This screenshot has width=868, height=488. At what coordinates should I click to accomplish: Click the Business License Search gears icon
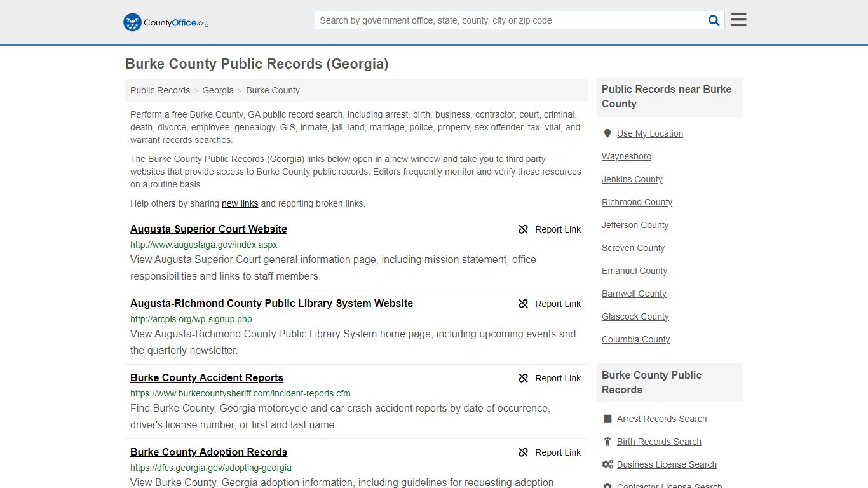click(x=607, y=464)
